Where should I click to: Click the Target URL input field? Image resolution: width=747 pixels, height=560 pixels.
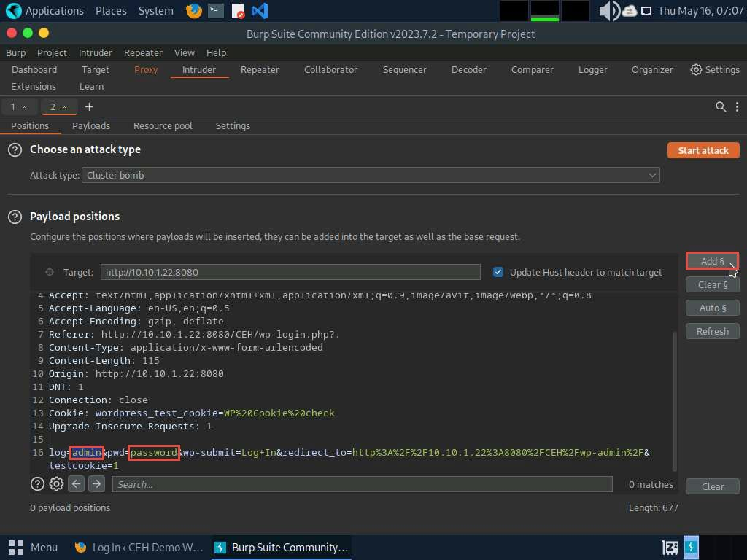pos(290,272)
